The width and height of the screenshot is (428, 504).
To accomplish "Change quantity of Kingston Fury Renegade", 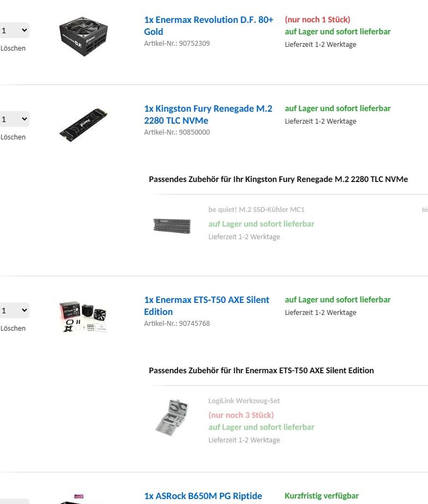I will tap(14, 119).
